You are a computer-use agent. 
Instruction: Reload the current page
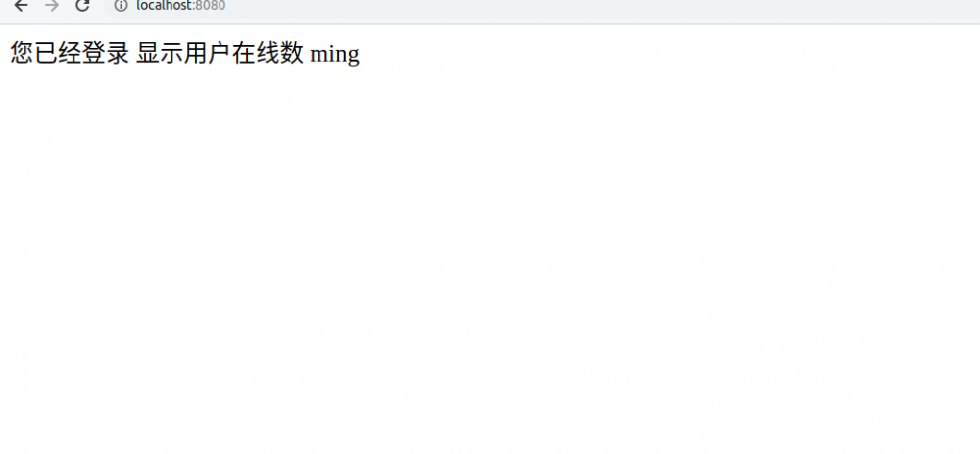[83, 6]
